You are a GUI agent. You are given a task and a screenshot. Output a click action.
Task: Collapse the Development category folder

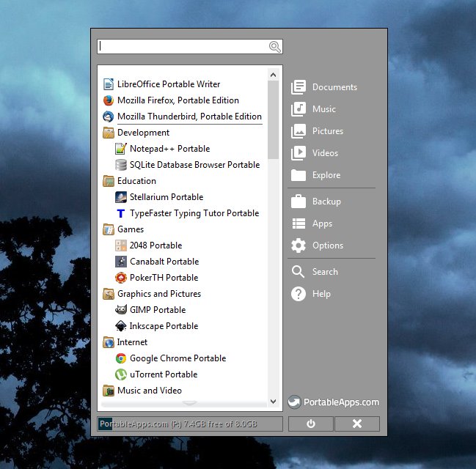tap(109, 133)
